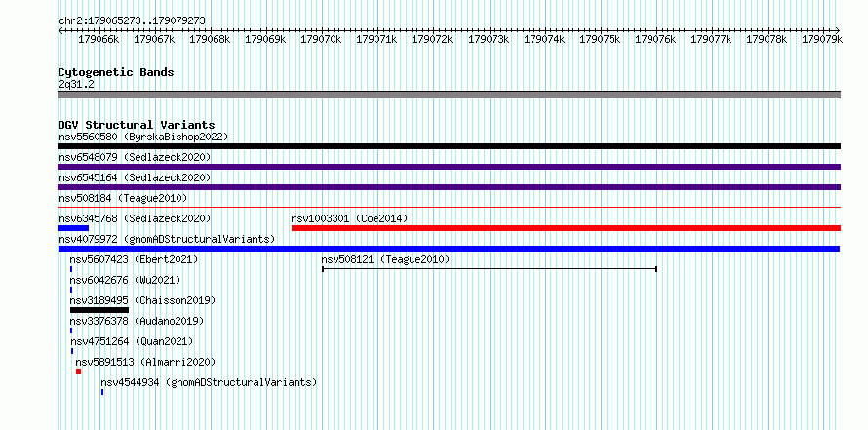Click the 179075k ruler tick label

(x=600, y=39)
